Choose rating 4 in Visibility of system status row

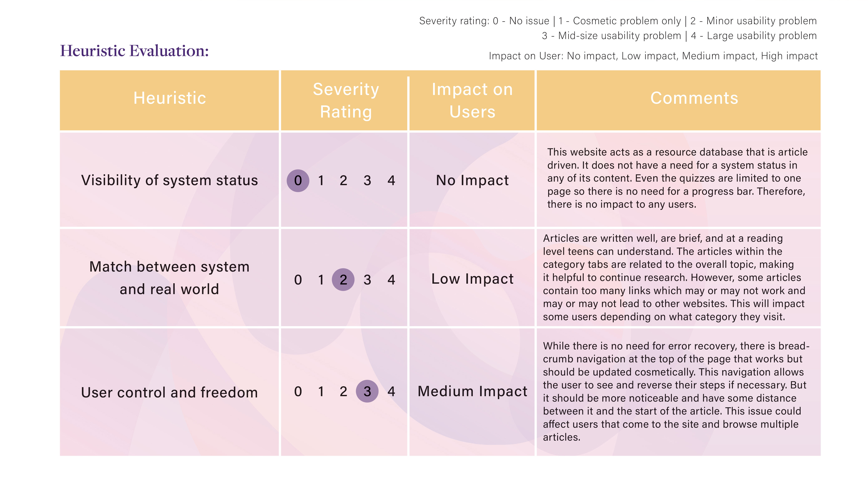[x=391, y=181]
